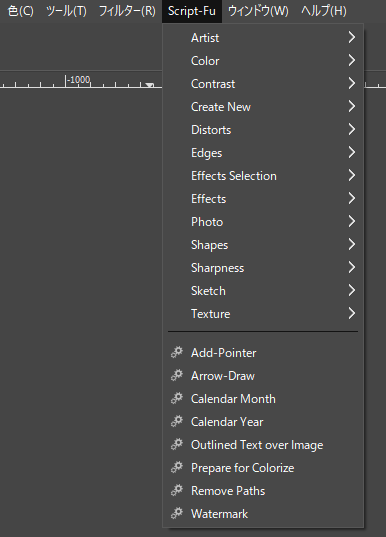Expand the Contrast submenu arrow
The height and width of the screenshot is (537, 386).
[352, 83]
